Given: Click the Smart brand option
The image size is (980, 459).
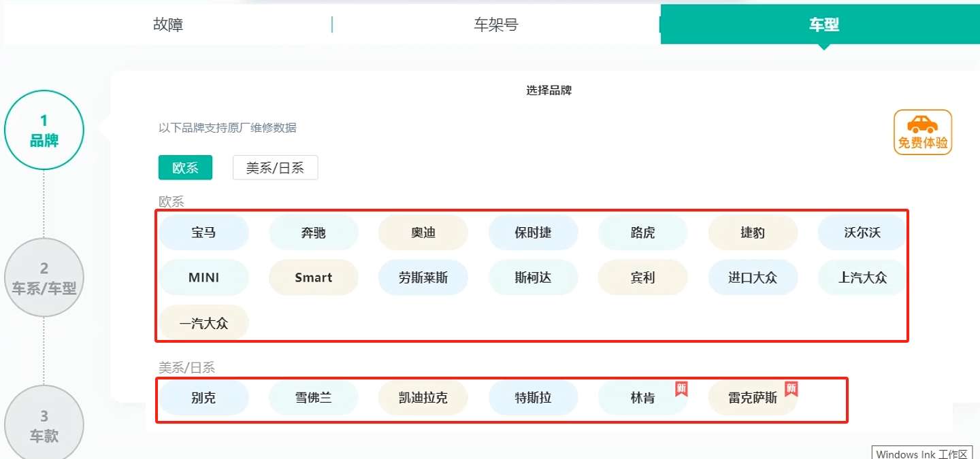Looking at the screenshot, I should (314, 277).
